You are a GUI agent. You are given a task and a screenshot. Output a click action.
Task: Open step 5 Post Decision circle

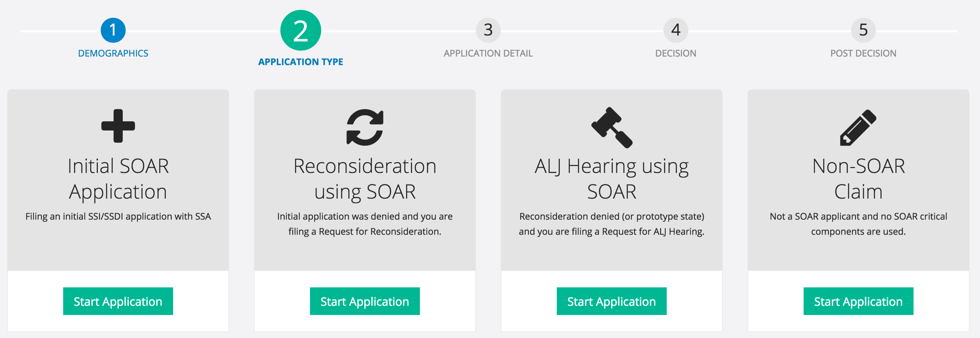click(863, 30)
